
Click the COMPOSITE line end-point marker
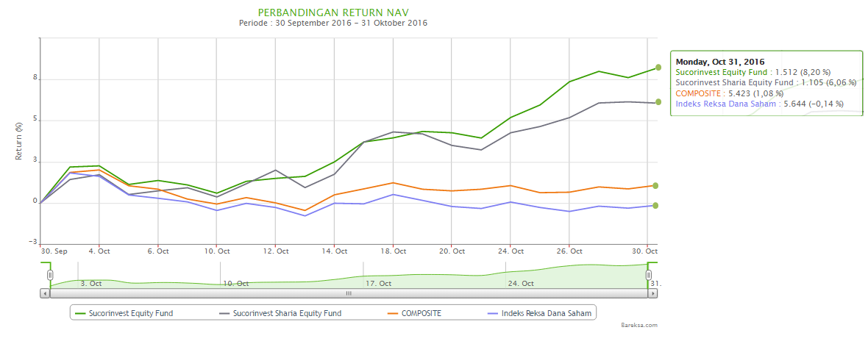655,186
